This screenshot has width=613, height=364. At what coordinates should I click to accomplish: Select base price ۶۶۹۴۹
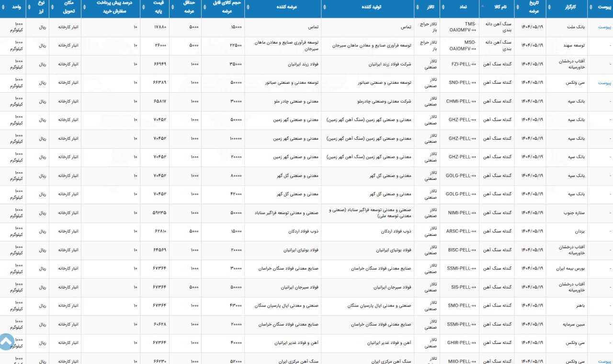(160, 64)
